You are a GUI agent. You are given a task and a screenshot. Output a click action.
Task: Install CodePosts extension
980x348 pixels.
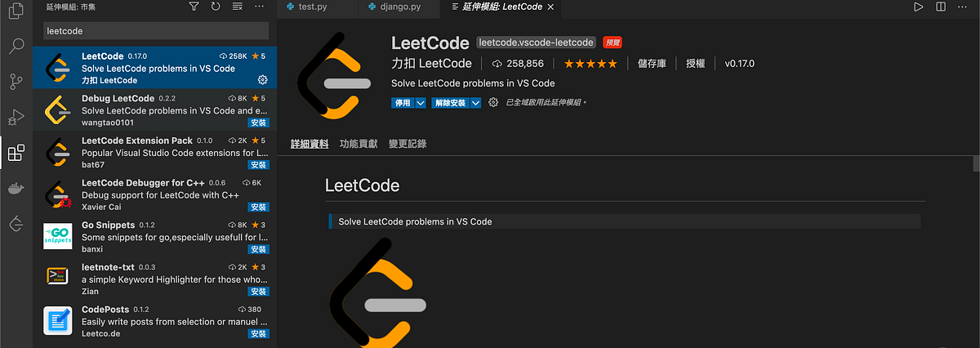click(259, 334)
